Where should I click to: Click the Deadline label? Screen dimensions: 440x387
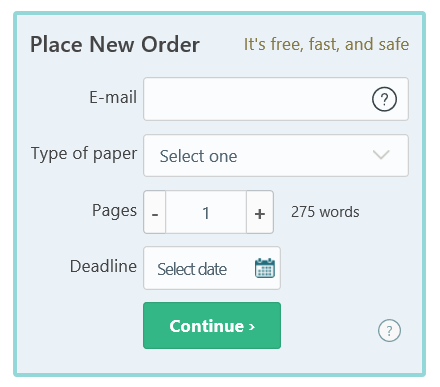(103, 266)
